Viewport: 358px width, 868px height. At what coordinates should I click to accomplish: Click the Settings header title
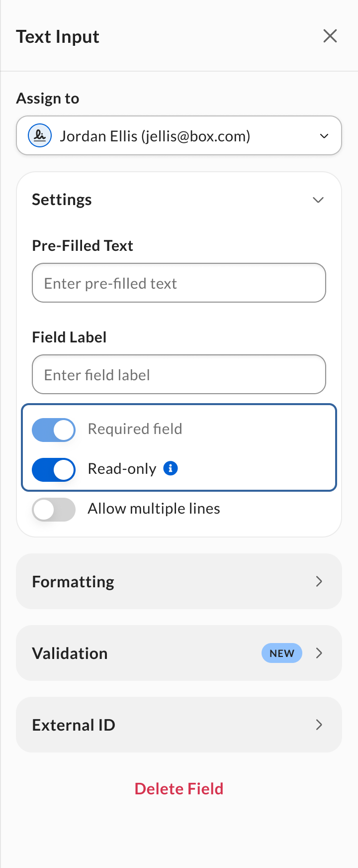pos(62,200)
